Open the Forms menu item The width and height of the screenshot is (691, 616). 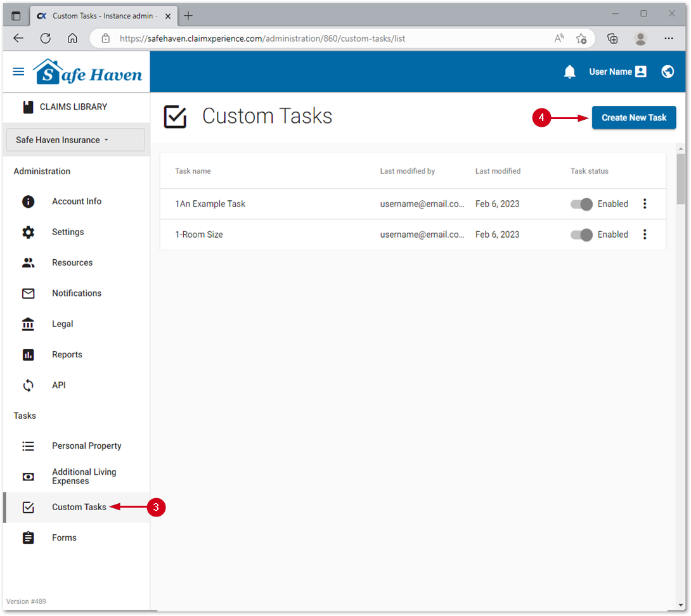pyautogui.click(x=64, y=538)
